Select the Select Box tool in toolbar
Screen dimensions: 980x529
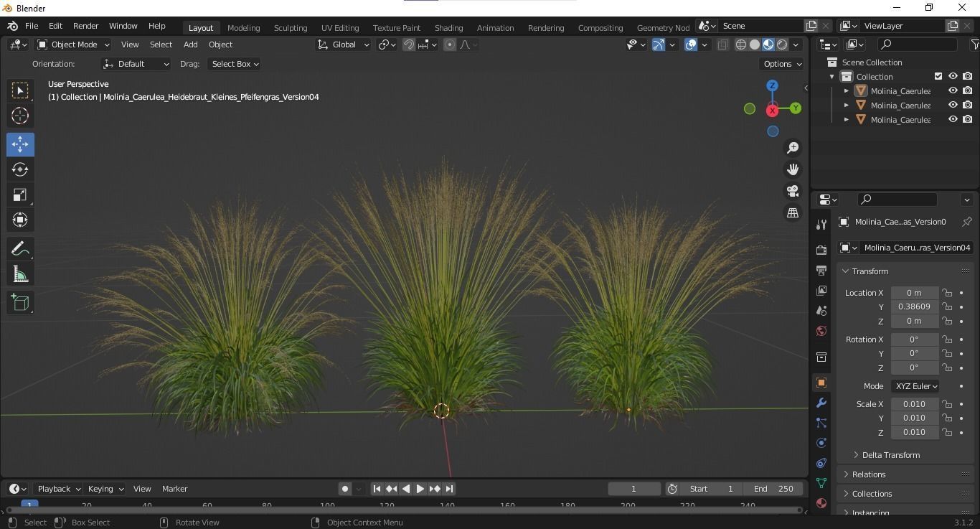pyautogui.click(x=20, y=90)
